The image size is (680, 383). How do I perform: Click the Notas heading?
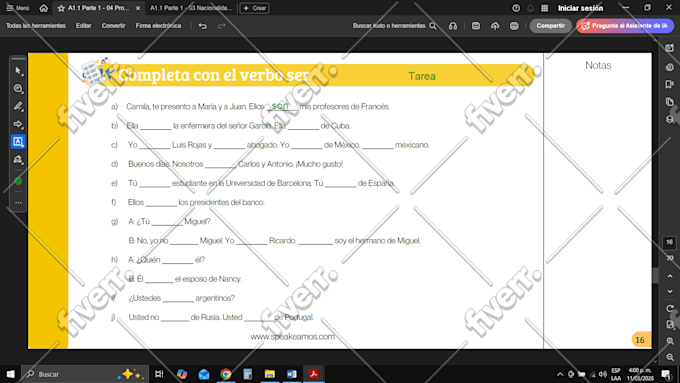point(598,65)
